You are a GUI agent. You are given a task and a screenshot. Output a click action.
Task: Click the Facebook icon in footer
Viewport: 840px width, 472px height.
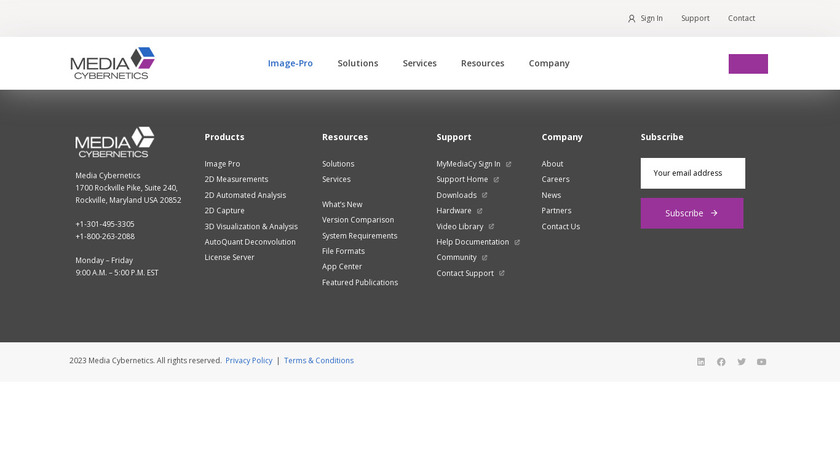721,362
